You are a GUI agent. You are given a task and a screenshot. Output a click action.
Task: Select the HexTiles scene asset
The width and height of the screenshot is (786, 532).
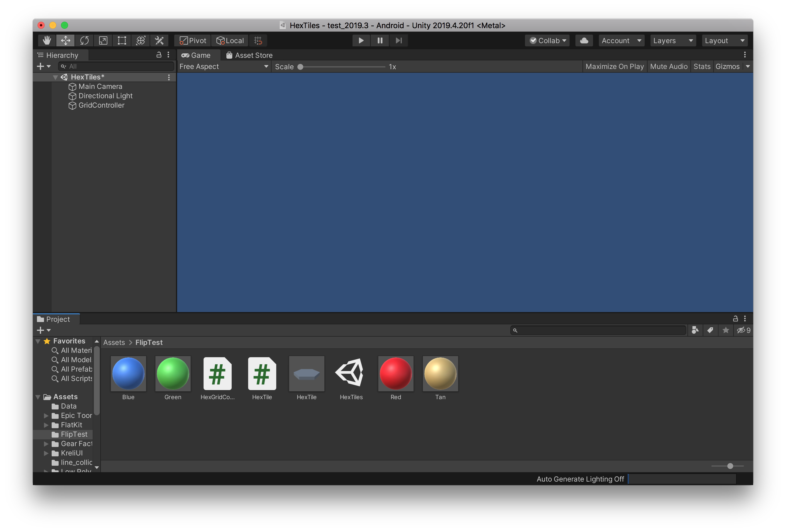pyautogui.click(x=351, y=378)
